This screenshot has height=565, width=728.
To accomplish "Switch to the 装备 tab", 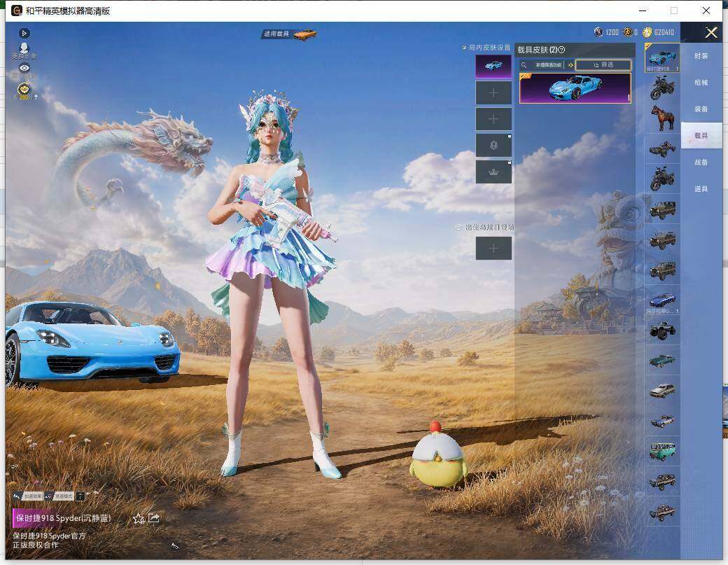I will point(701,109).
